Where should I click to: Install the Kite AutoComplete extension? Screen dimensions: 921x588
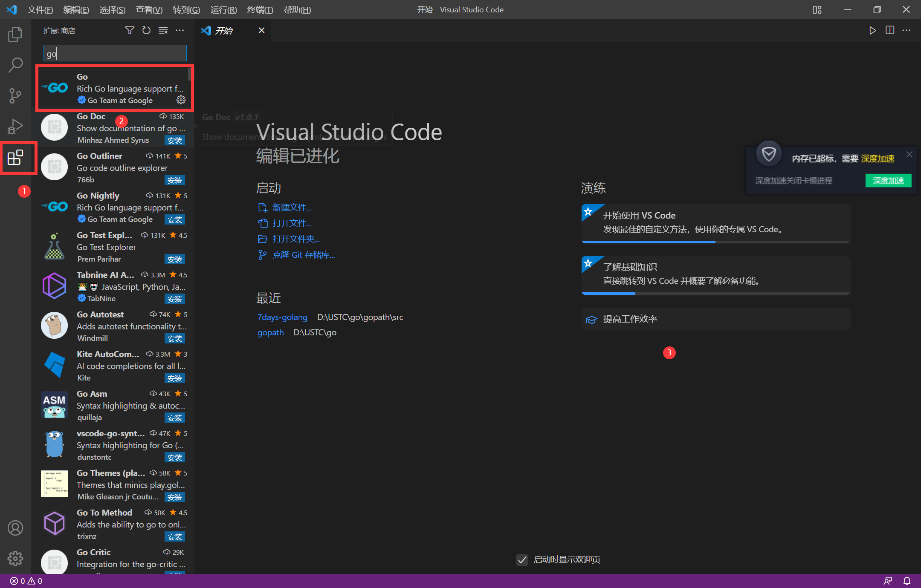[x=175, y=378]
